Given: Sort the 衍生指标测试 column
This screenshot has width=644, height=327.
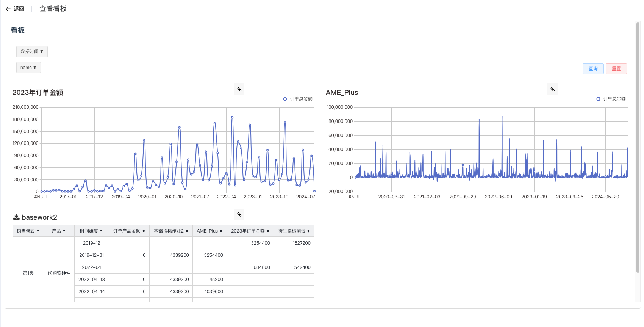Looking at the screenshot, I should pyautogui.click(x=308, y=231).
